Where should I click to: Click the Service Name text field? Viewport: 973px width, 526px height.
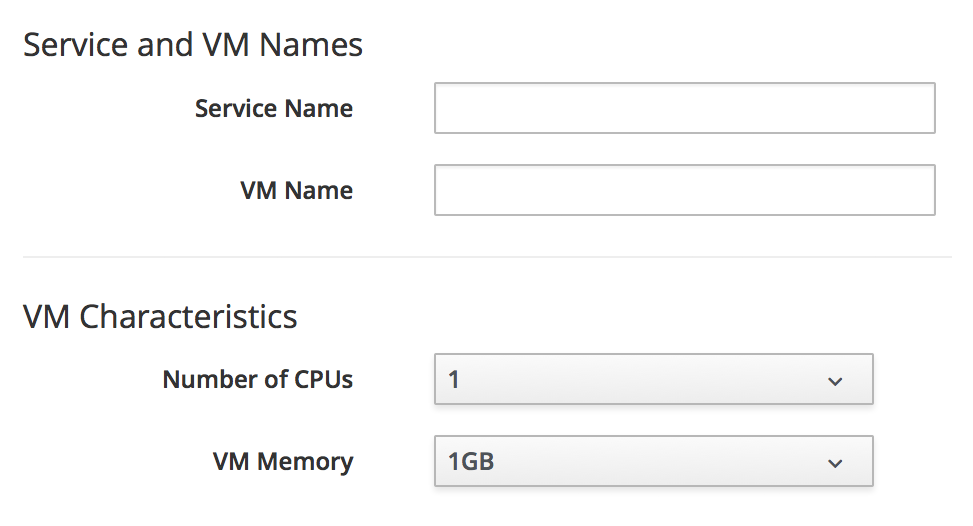click(x=684, y=108)
